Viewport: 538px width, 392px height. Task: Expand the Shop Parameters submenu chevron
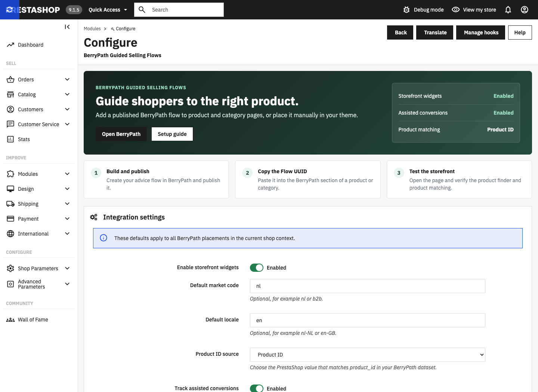(67, 268)
